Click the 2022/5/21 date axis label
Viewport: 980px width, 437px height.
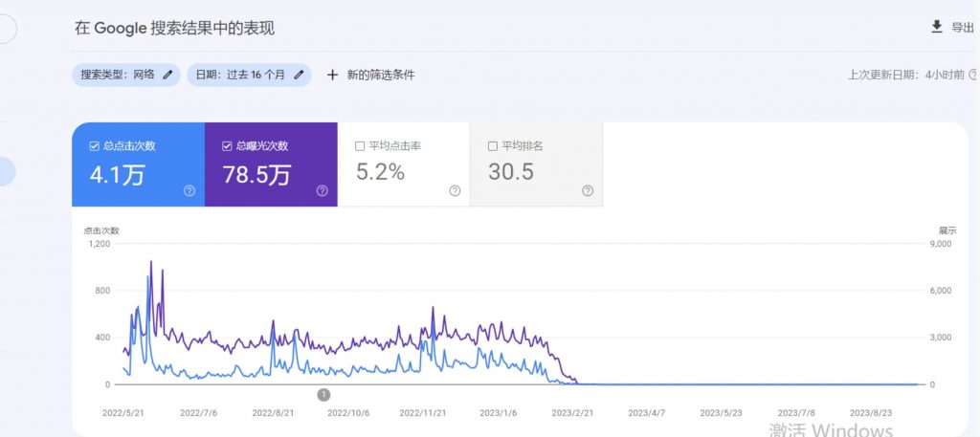point(122,413)
